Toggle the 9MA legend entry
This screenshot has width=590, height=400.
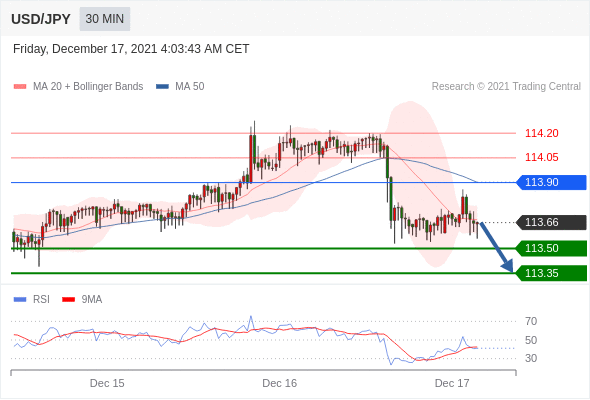click(x=82, y=300)
